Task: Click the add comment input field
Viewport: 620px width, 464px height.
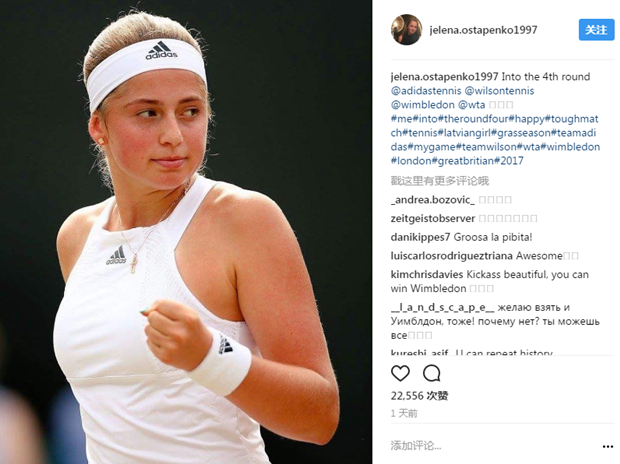Action: coord(494,446)
